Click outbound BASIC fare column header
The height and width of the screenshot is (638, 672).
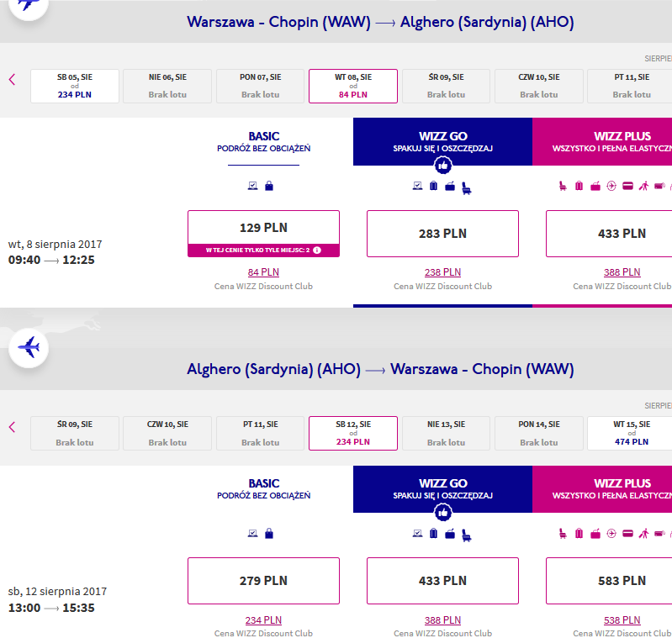click(x=263, y=142)
